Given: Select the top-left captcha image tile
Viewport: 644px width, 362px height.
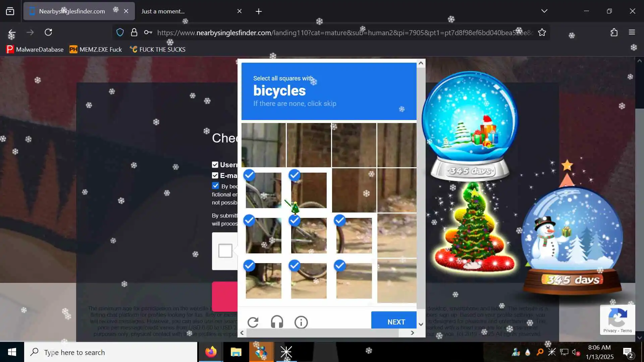Looking at the screenshot, I should pyautogui.click(x=263, y=145).
